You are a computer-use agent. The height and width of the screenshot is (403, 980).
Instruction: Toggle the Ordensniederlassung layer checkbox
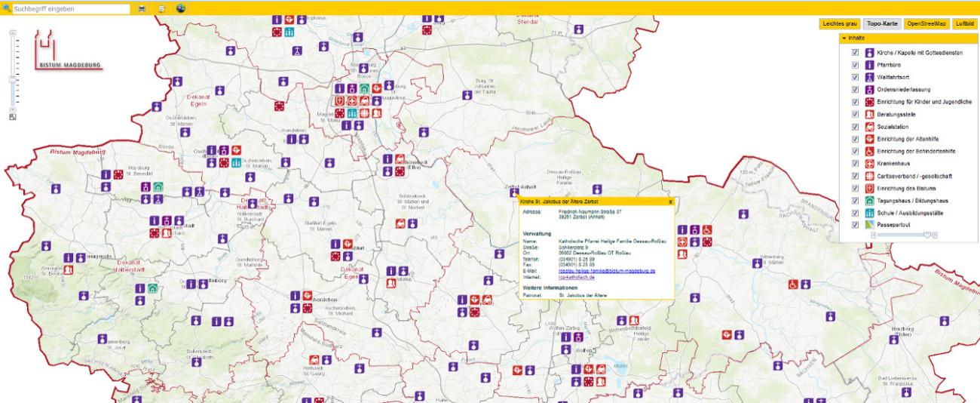[x=854, y=89]
